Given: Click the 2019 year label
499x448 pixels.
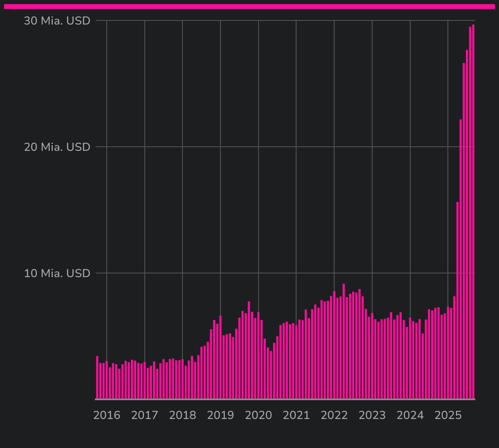Looking at the screenshot, I should pos(220,415).
